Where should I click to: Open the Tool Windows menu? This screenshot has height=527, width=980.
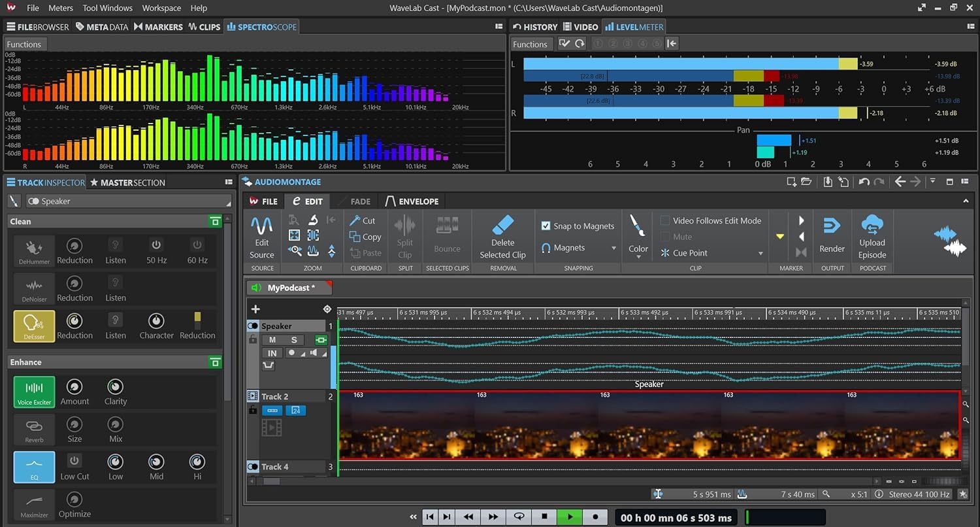click(x=108, y=8)
